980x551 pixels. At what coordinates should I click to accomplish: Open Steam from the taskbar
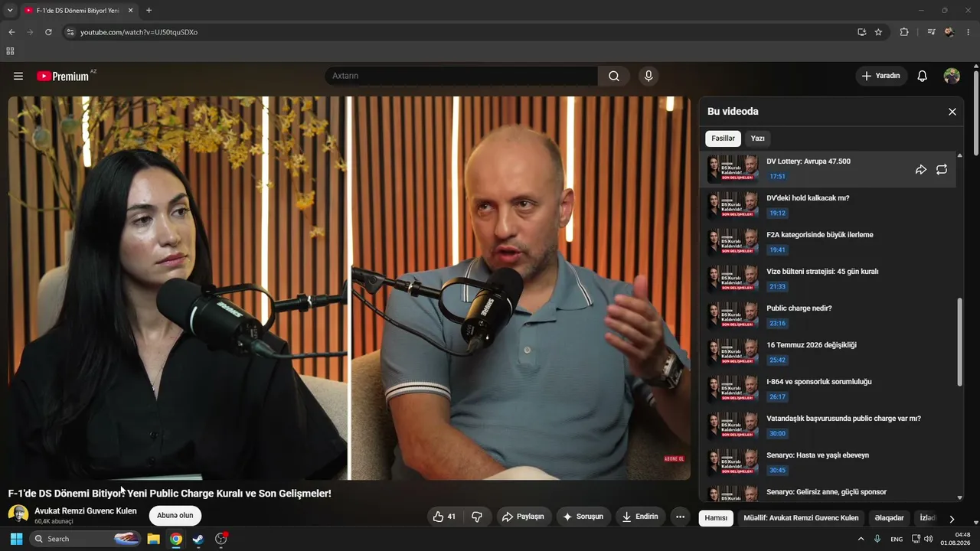pos(198,539)
